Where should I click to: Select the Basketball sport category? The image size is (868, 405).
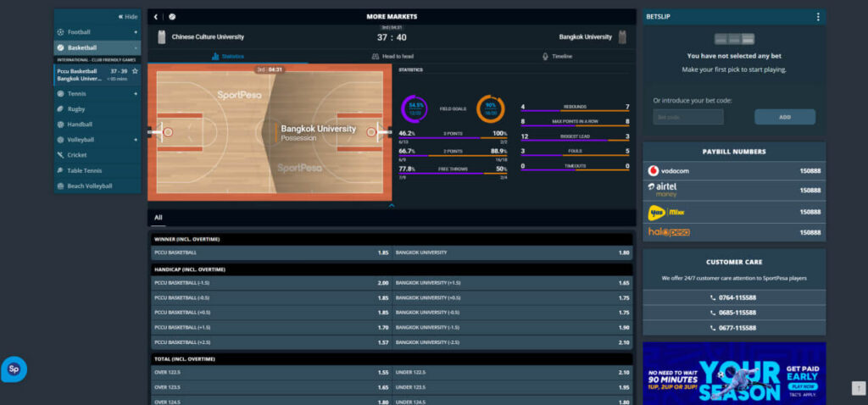97,47
